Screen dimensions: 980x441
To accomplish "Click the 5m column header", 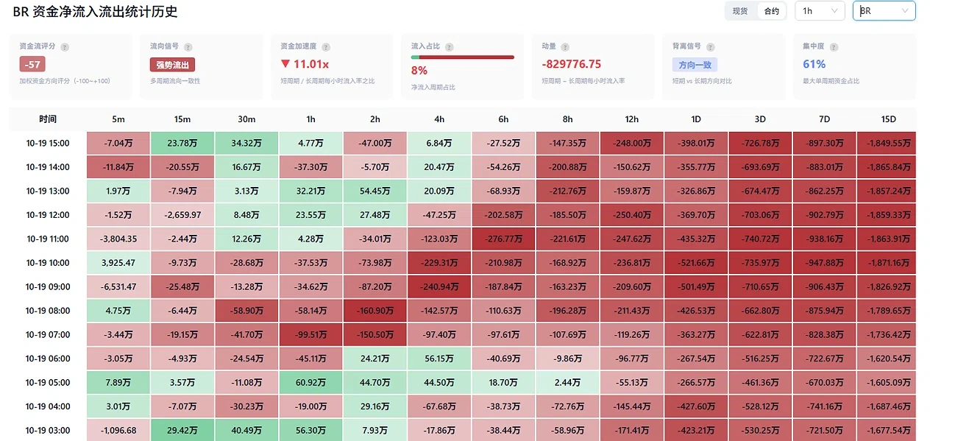I will click(118, 119).
